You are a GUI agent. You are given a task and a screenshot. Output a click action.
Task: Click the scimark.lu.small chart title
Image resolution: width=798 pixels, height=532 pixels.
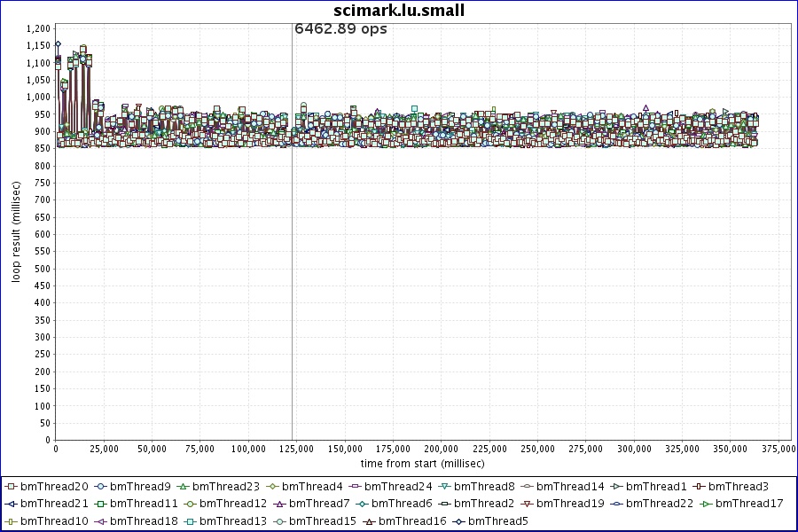pyautogui.click(x=399, y=11)
